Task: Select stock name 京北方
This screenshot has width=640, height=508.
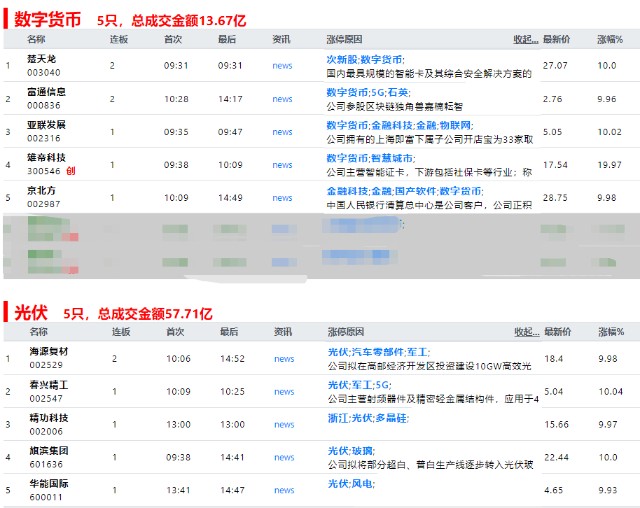Action: point(41,191)
